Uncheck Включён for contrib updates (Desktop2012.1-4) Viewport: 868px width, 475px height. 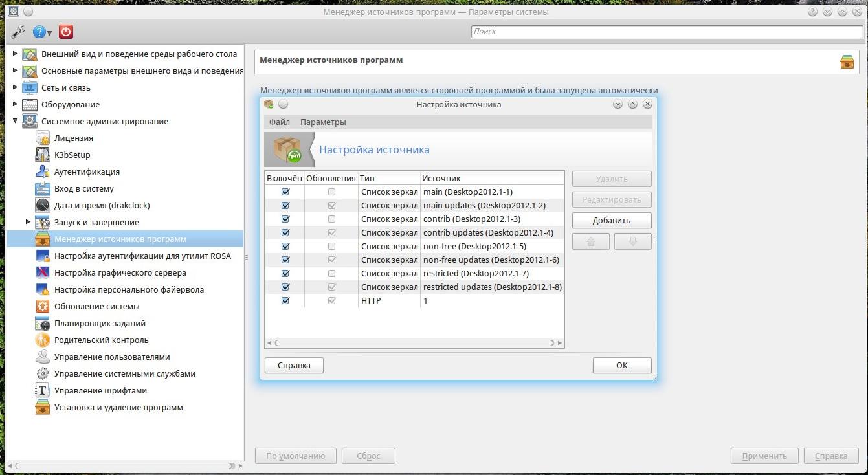(x=285, y=233)
